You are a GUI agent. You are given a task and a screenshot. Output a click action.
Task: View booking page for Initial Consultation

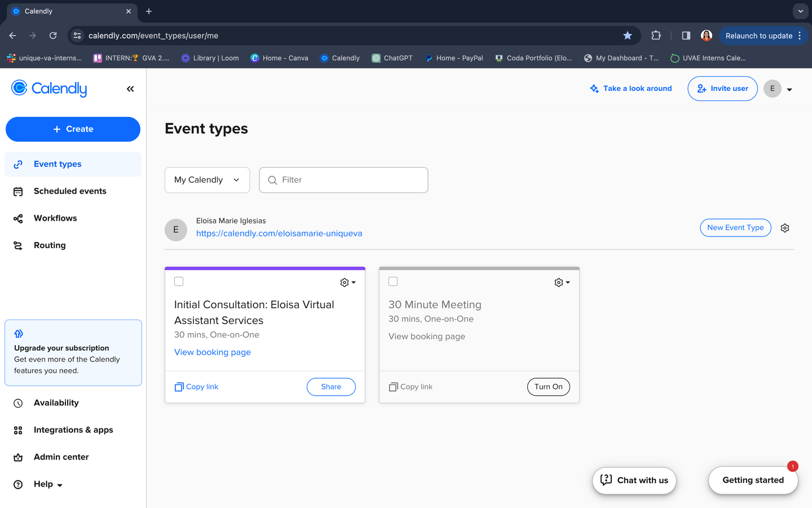(213, 352)
